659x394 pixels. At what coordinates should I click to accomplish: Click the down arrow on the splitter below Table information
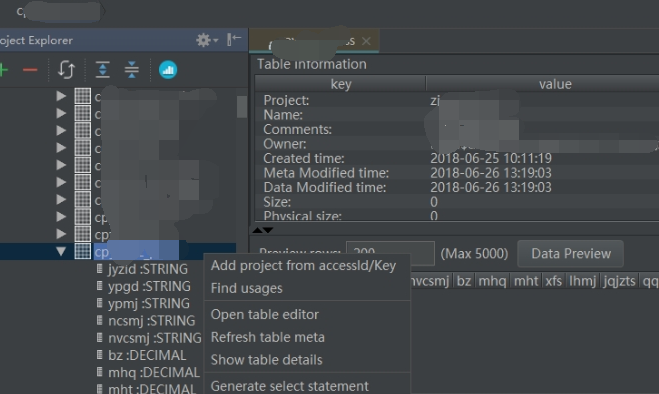(268, 230)
